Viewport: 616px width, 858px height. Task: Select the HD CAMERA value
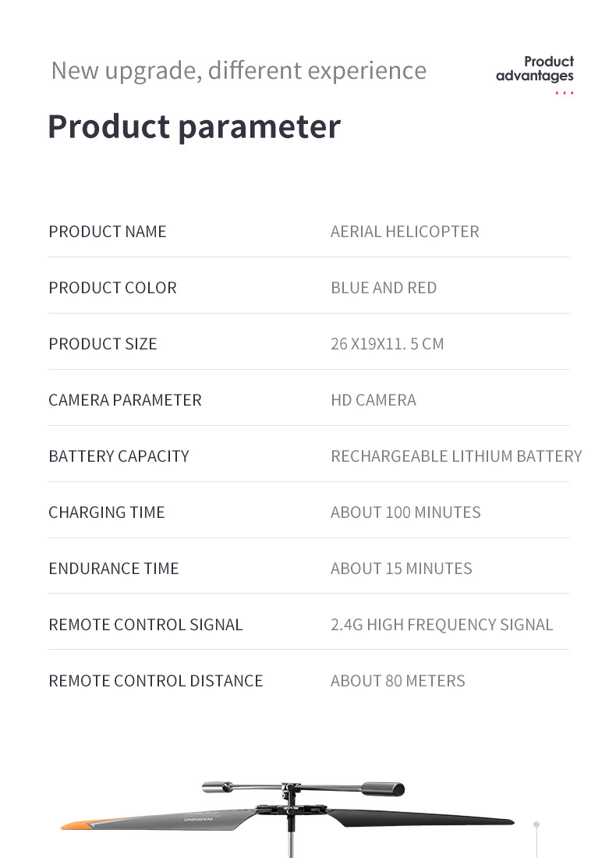[373, 400]
